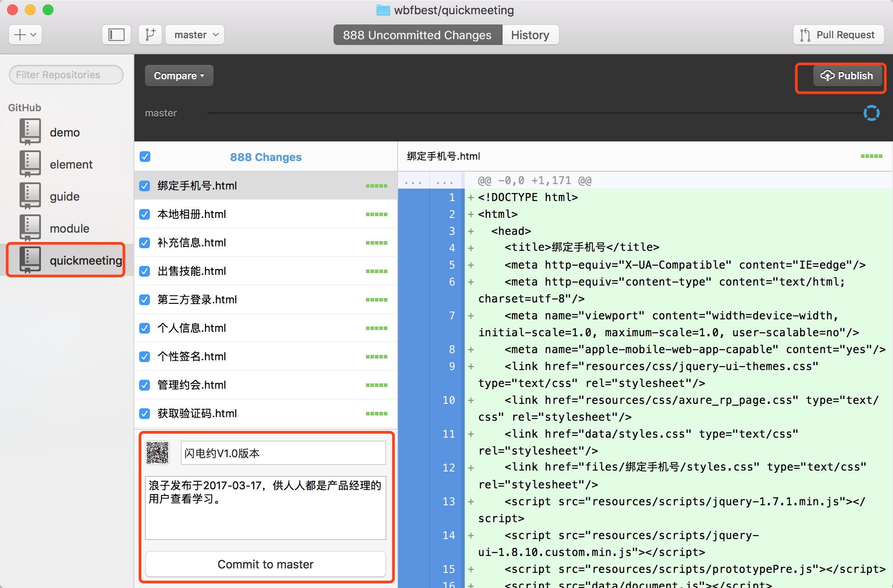This screenshot has width=893, height=588.
Task: Select the guide repository name
Action: point(65,197)
